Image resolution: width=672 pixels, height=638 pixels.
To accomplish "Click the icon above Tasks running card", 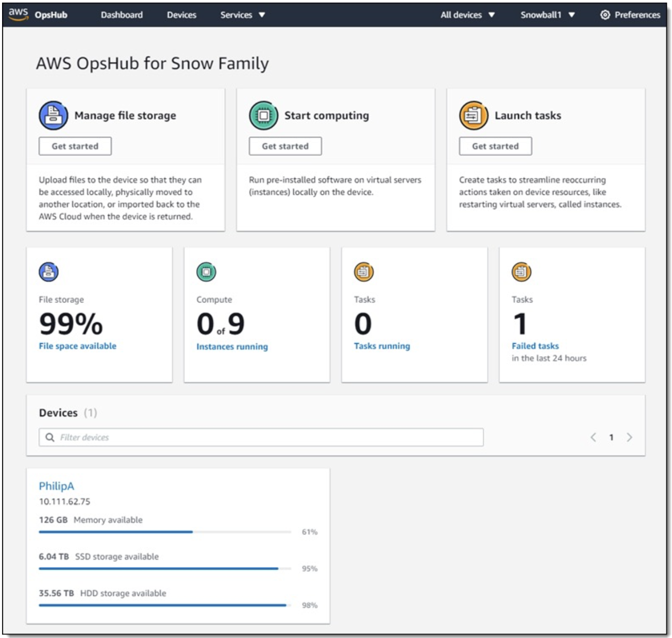I will [x=364, y=272].
